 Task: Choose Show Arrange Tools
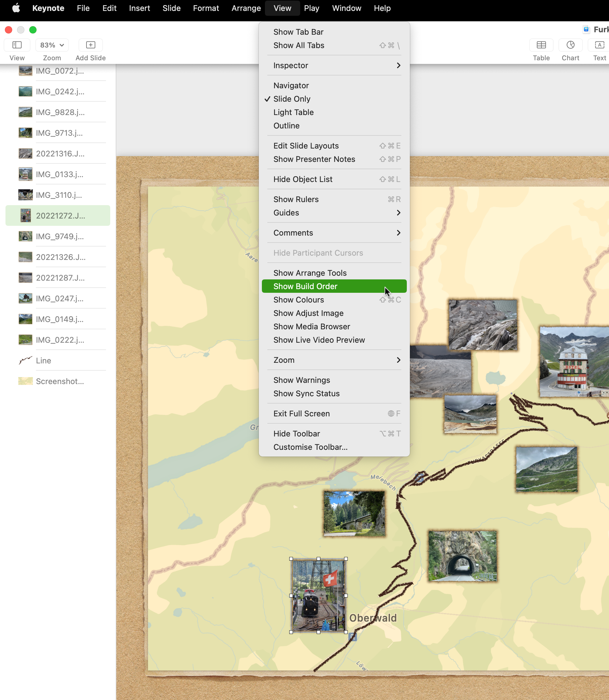(x=334, y=273)
